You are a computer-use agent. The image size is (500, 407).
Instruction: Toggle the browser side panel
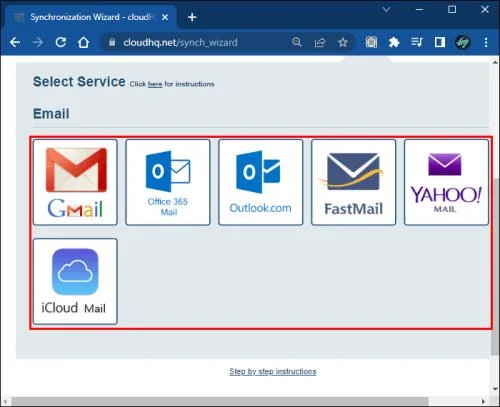pyautogui.click(x=440, y=42)
